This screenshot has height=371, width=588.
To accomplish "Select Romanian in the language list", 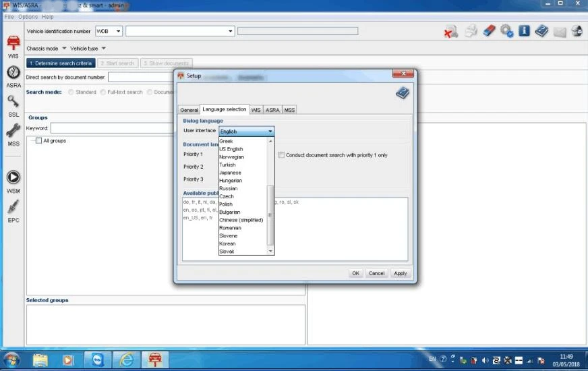I will coord(243,228).
